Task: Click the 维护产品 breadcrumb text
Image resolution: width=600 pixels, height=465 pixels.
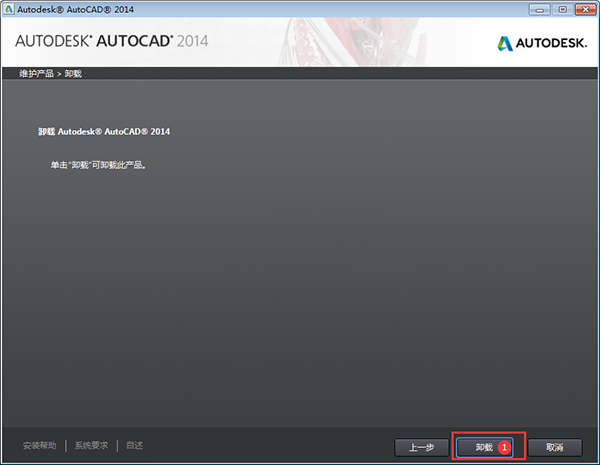Action: point(36,73)
